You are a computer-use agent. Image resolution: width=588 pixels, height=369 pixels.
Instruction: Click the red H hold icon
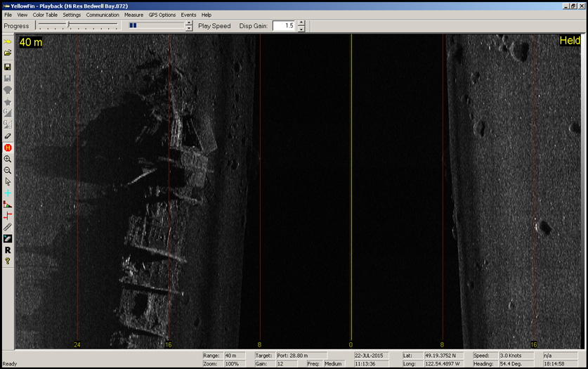point(8,148)
